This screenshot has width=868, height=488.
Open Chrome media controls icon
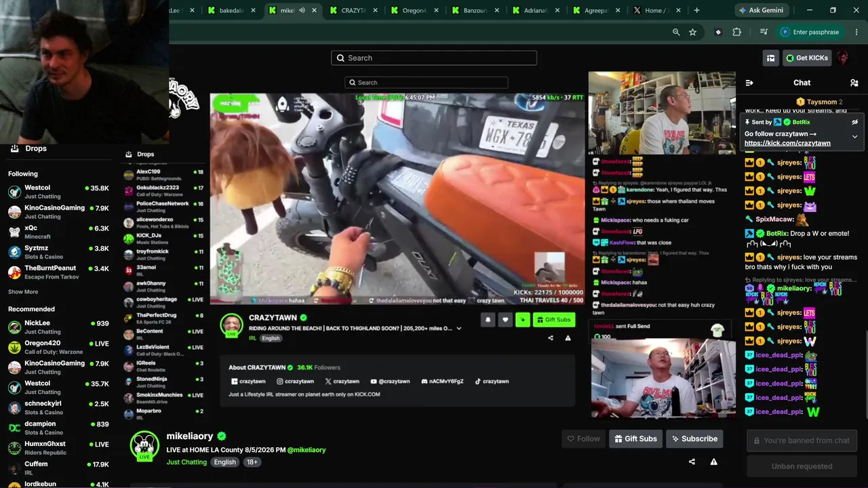tap(764, 32)
